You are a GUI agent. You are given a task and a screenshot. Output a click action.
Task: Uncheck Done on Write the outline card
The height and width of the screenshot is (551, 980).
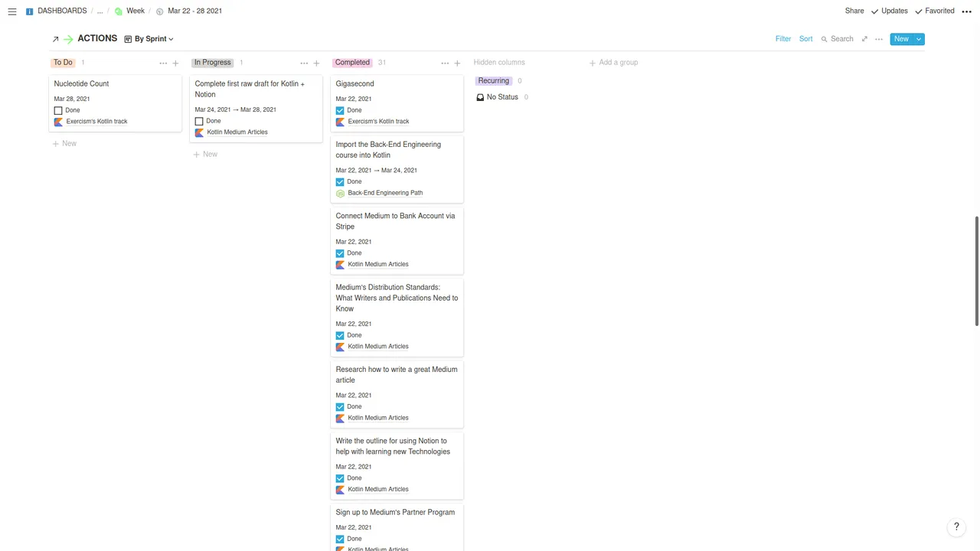[x=340, y=478]
